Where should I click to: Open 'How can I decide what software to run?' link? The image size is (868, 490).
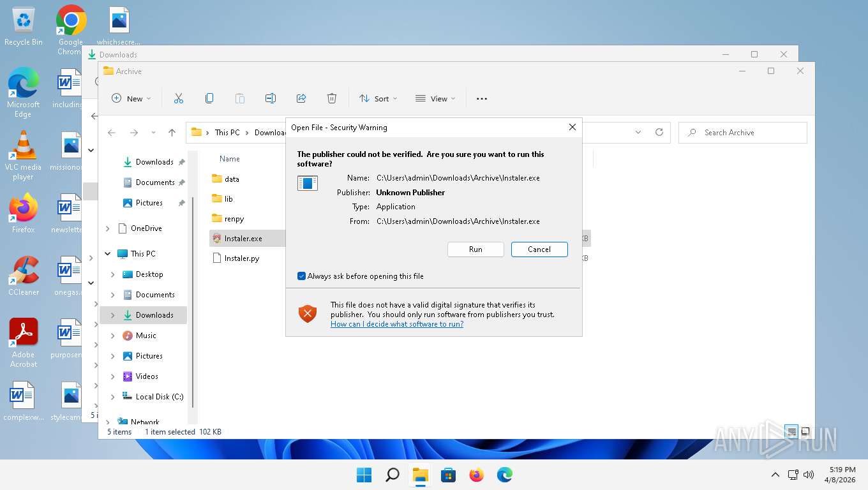pyautogui.click(x=397, y=324)
